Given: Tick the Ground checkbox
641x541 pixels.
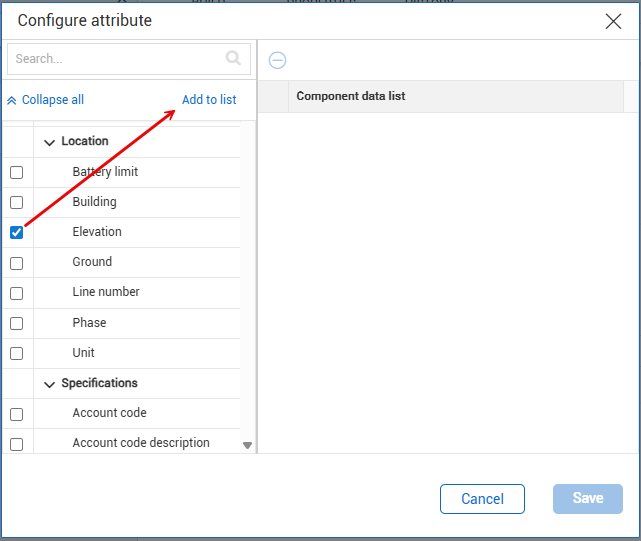Looking at the screenshot, I should click(16, 263).
